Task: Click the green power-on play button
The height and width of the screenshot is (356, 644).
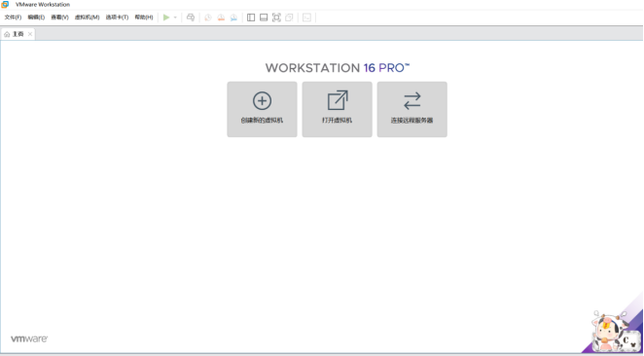Action: click(x=166, y=18)
